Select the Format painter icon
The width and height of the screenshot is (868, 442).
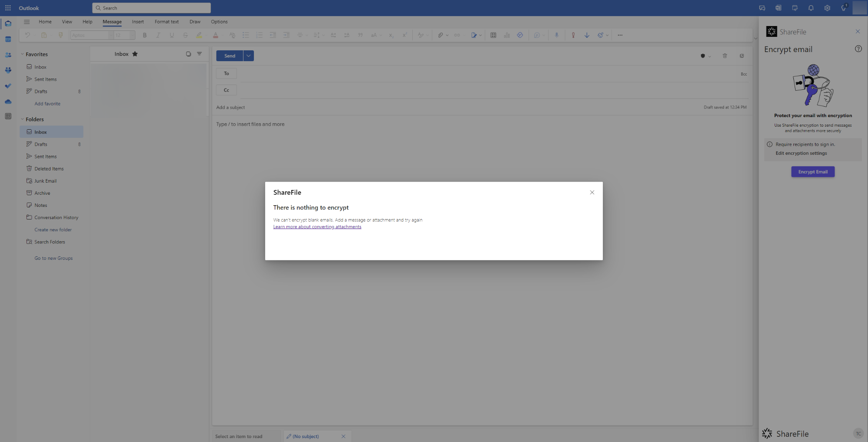point(61,35)
